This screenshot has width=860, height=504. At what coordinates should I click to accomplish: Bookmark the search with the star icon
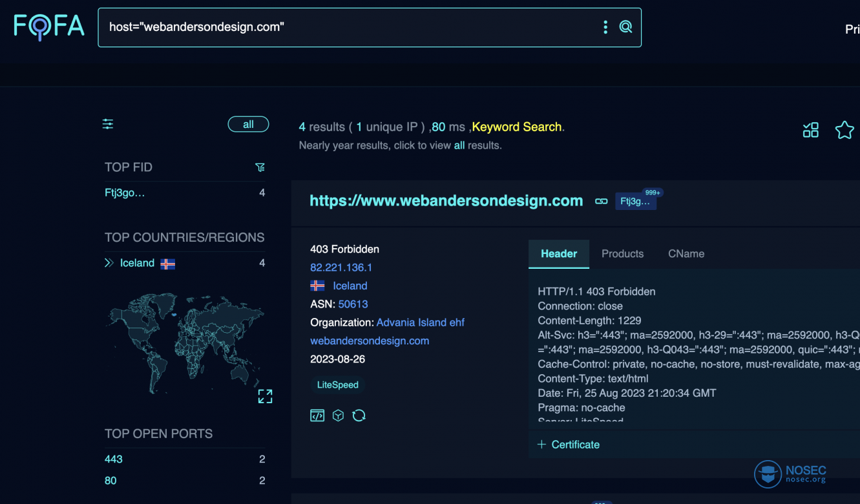pos(844,130)
